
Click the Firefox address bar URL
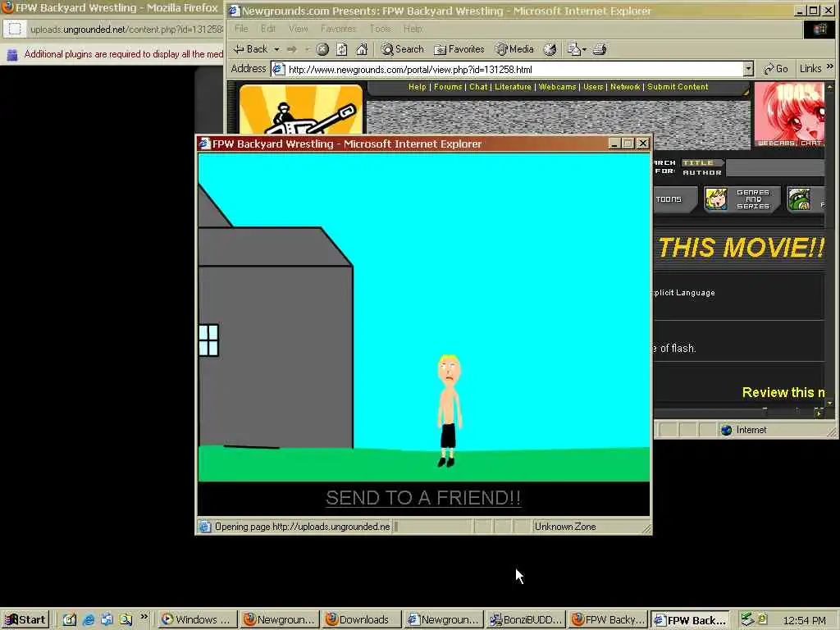[x=126, y=30]
